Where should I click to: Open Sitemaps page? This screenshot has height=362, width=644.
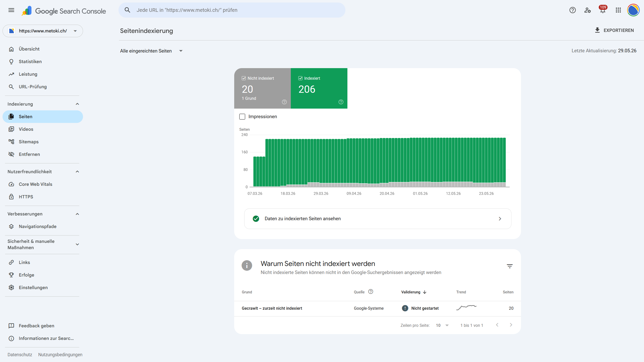[x=43, y=142]
